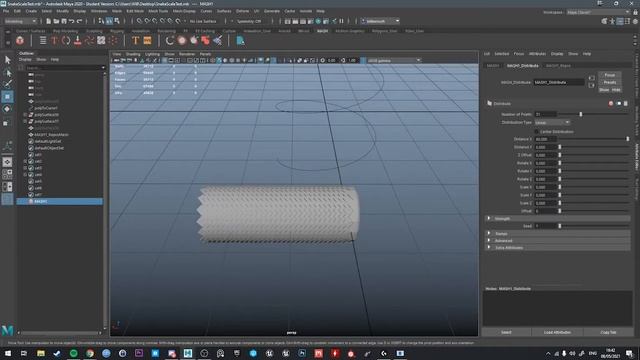
Task: Select MASH1 in the Outliner
Action: coord(59,201)
